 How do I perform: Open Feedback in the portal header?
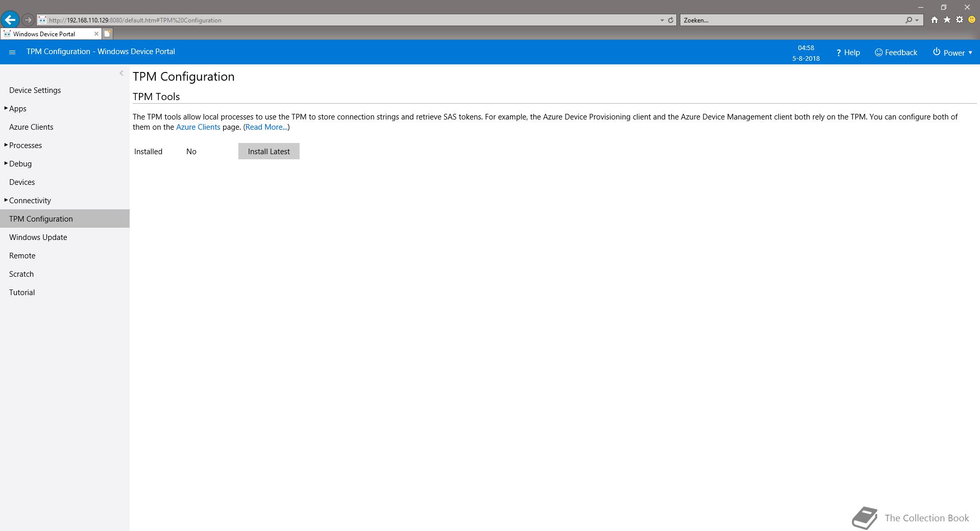(896, 53)
